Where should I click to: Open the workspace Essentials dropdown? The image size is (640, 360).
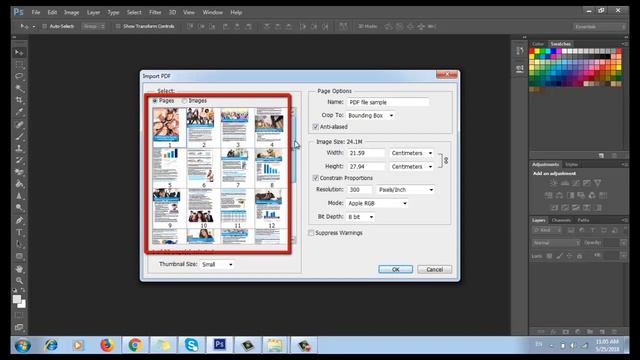599,27
